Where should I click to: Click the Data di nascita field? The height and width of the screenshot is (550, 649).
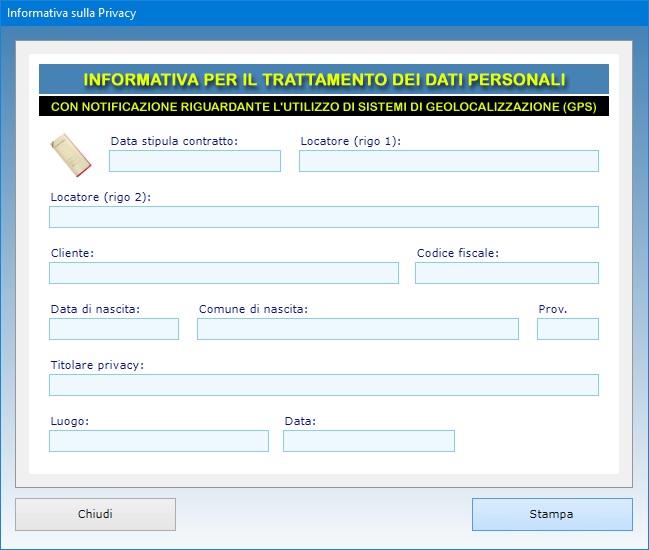point(114,329)
